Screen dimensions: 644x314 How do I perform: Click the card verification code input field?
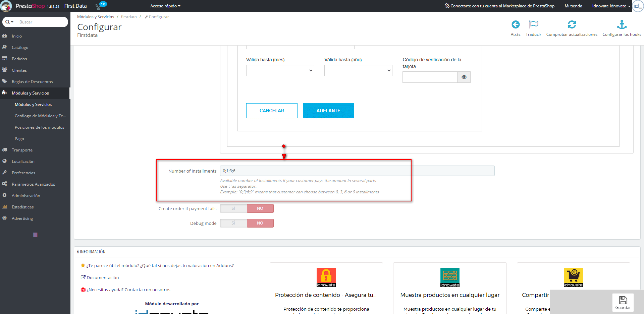(x=430, y=77)
